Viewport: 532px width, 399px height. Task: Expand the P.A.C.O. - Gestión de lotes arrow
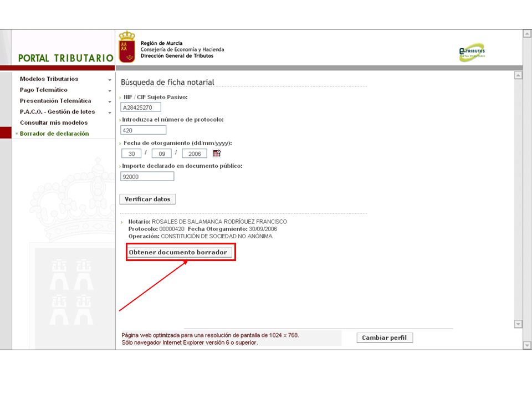pos(110,112)
